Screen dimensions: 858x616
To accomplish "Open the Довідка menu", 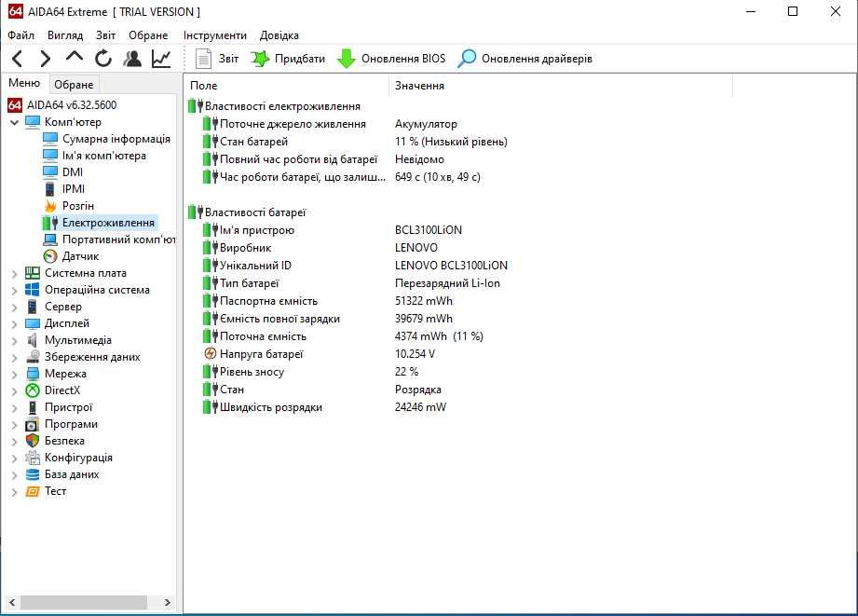I will 279,35.
